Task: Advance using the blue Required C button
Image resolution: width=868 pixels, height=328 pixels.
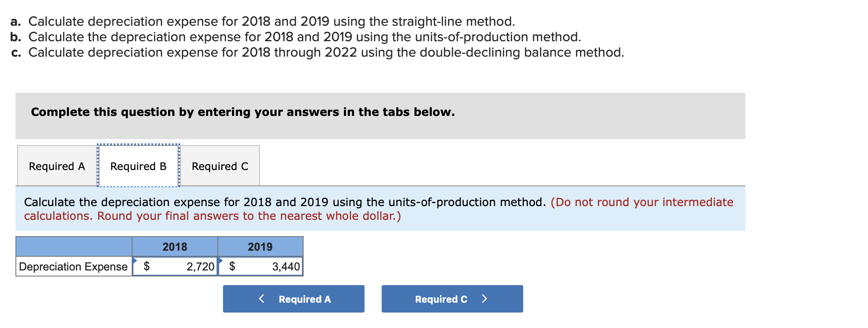Action: 452,299
